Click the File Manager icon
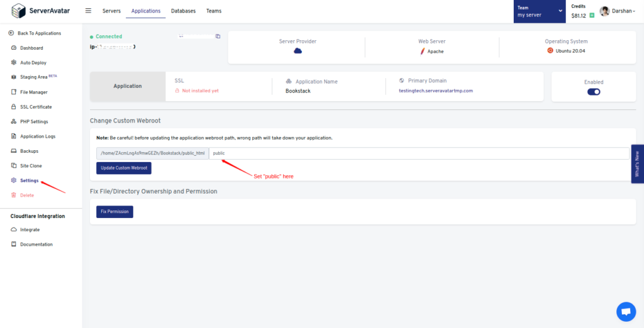 [14, 92]
